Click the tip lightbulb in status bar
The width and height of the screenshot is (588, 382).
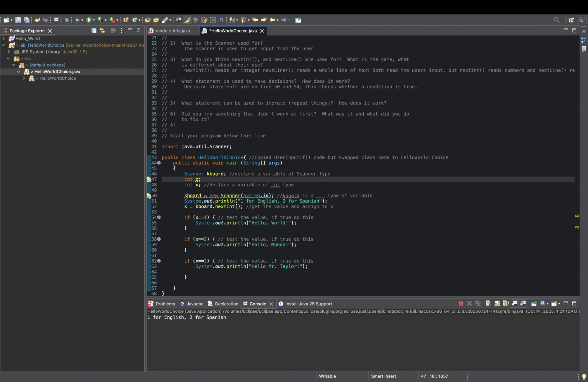[584, 376]
